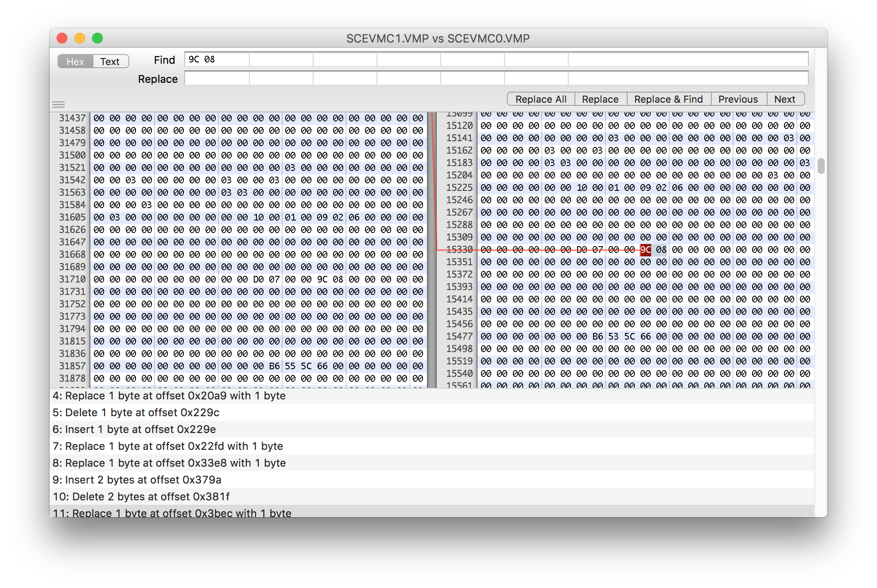Click the Next match button
The width and height of the screenshot is (877, 588).
click(784, 99)
